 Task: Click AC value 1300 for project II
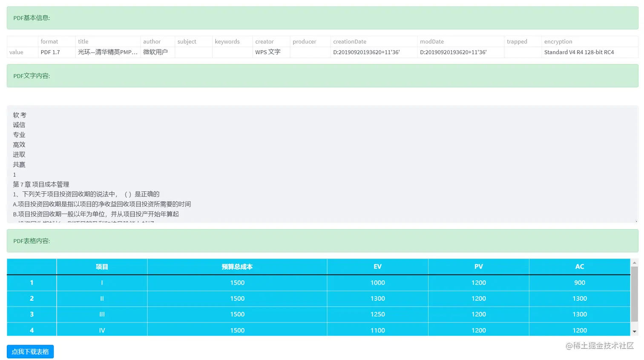(x=580, y=299)
